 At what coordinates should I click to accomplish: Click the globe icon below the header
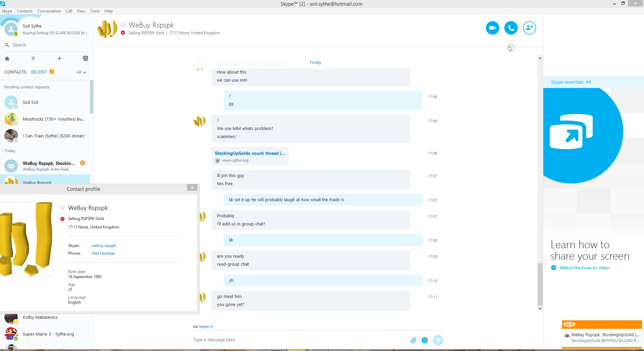click(x=511, y=48)
